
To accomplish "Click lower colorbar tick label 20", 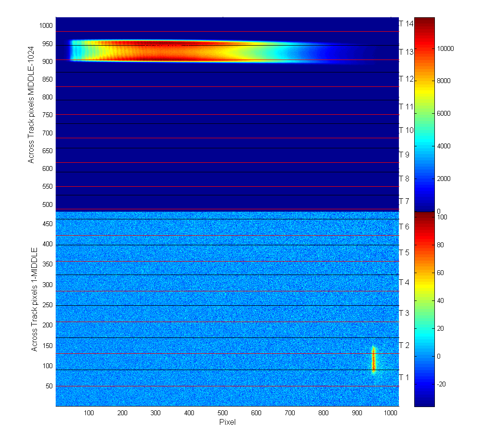I will [x=440, y=328].
